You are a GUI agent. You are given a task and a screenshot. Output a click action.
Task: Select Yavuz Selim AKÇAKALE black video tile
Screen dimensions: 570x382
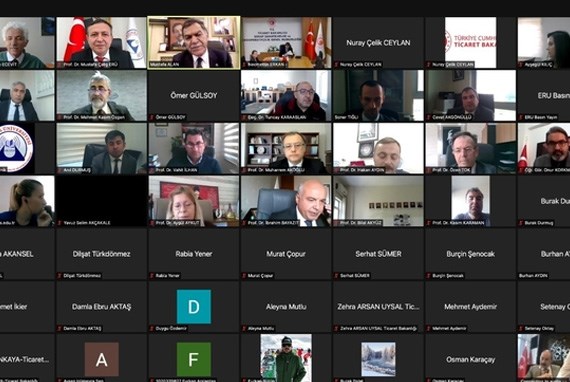click(x=101, y=201)
